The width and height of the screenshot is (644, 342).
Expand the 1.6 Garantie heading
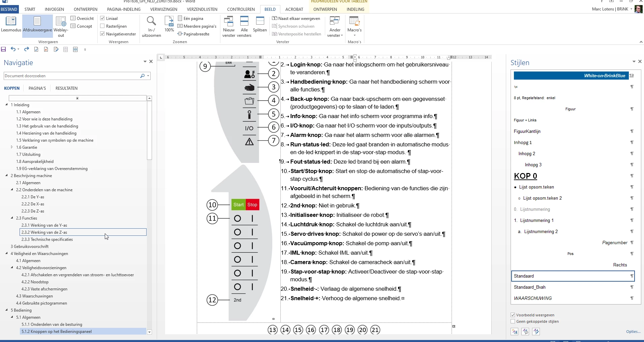click(12, 147)
